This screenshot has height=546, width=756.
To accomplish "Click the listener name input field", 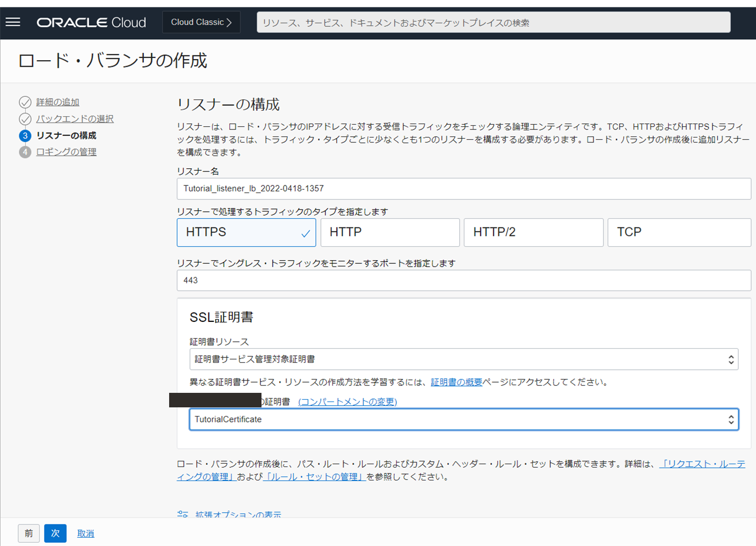I will click(463, 189).
